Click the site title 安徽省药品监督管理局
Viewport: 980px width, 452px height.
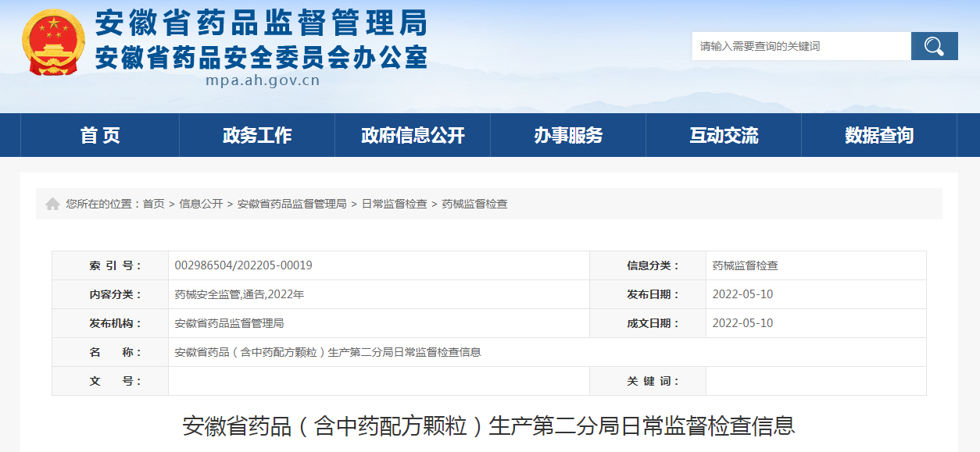[x=261, y=23]
